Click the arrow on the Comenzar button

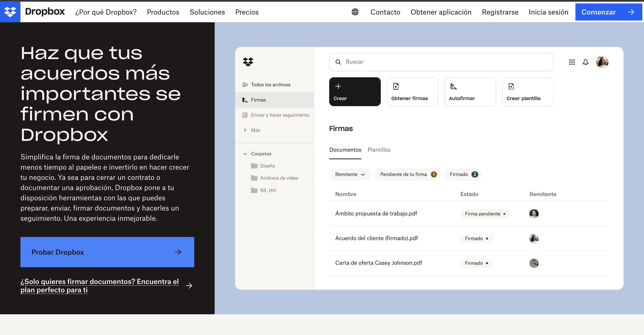(631, 12)
